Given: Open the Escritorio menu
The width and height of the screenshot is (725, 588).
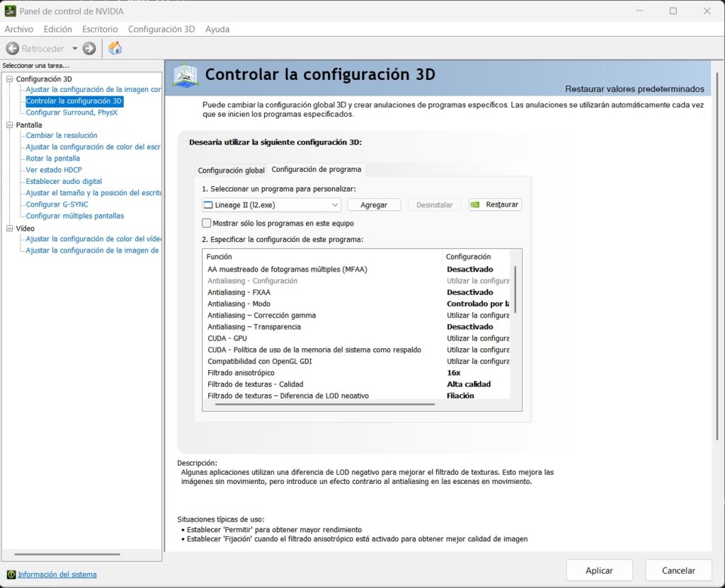Looking at the screenshot, I should tap(100, 29).
